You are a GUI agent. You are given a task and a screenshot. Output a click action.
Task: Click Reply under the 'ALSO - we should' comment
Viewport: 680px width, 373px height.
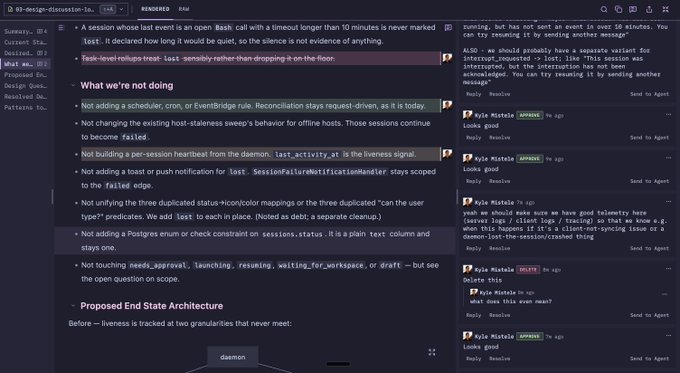click(x=474, y=94)
